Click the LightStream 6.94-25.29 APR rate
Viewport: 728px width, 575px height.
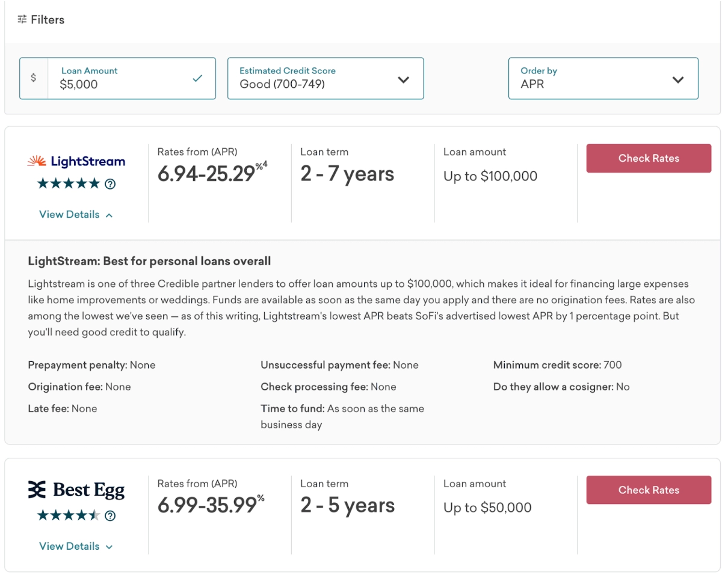click(x=206, y=174)
